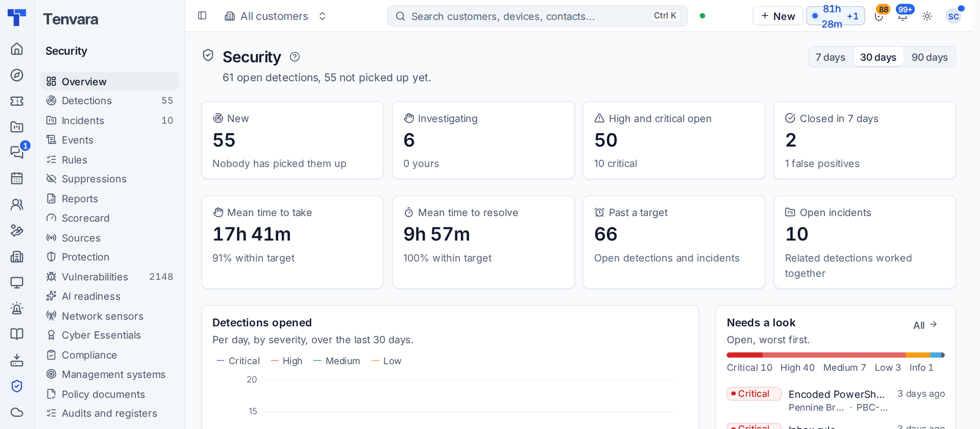Click the cloud icon in the left rail
980x429 pixels.
[x=17, y=412]
